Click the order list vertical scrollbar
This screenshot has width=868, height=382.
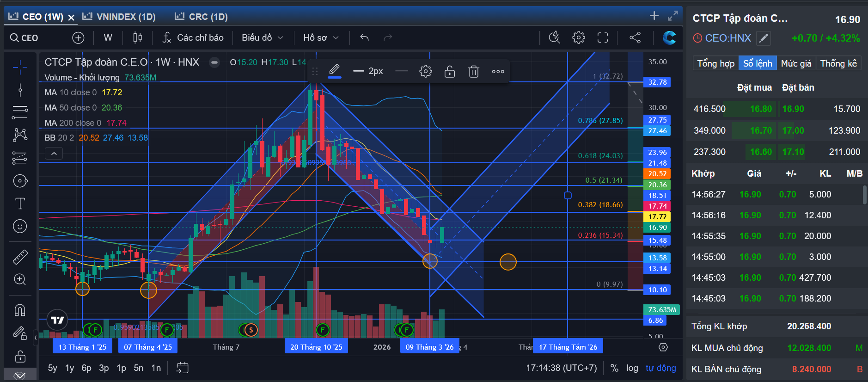(864, 195)
